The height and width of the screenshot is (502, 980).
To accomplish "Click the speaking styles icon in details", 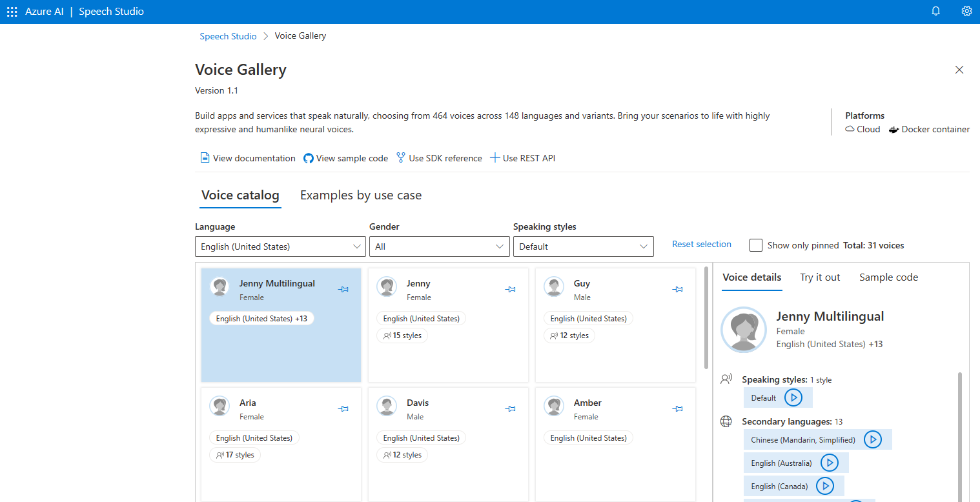I will pyautogui.click(x=727, y=379).
